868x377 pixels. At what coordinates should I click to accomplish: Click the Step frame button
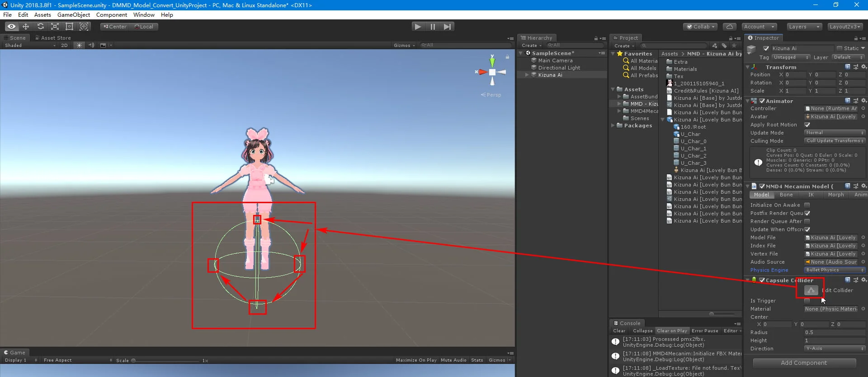(447, 27)
